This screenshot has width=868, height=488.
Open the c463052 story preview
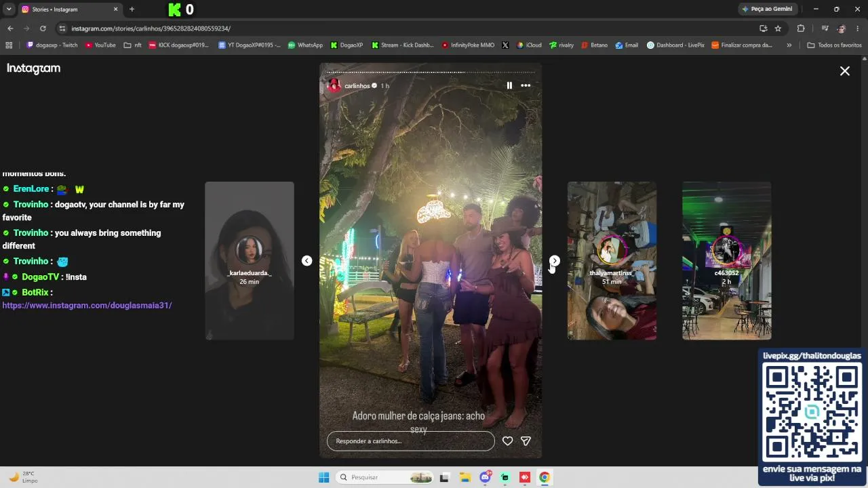(x=727, y=261)
